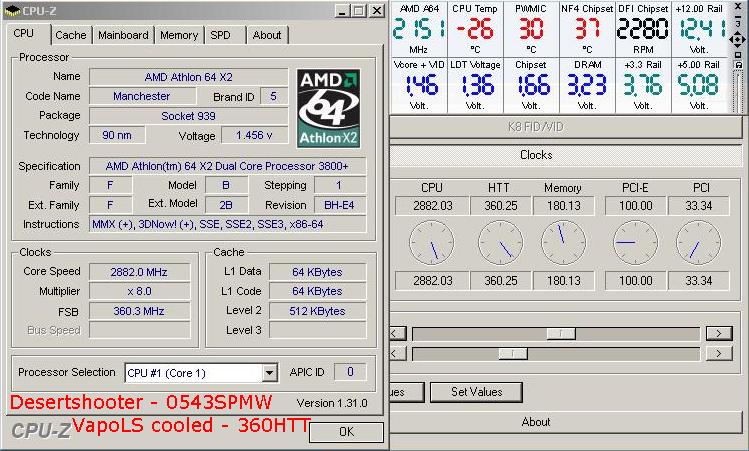Click the dashboard's four-arrow move icon
Image resolution: width=749 pixels, height=451 pixels.
click(x=738, y=40)
